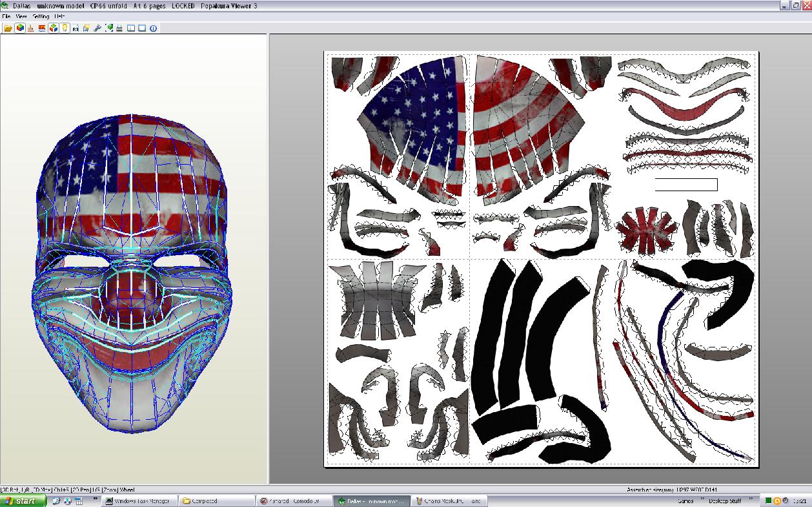Click the yellow note toolbar icon
Image resolution: width=812 pixels, height=507 pixels.
86,28
